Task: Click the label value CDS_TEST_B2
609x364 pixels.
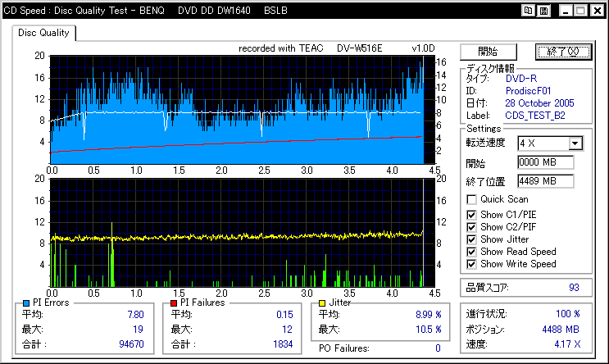Action: [534, 116]
